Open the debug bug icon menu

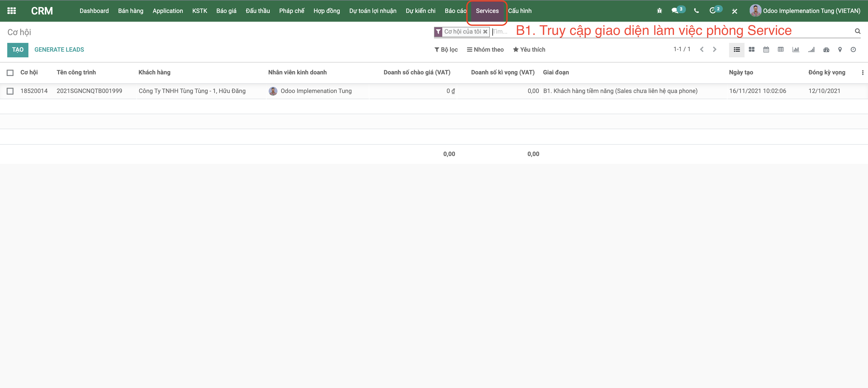(x=660, y=11)
